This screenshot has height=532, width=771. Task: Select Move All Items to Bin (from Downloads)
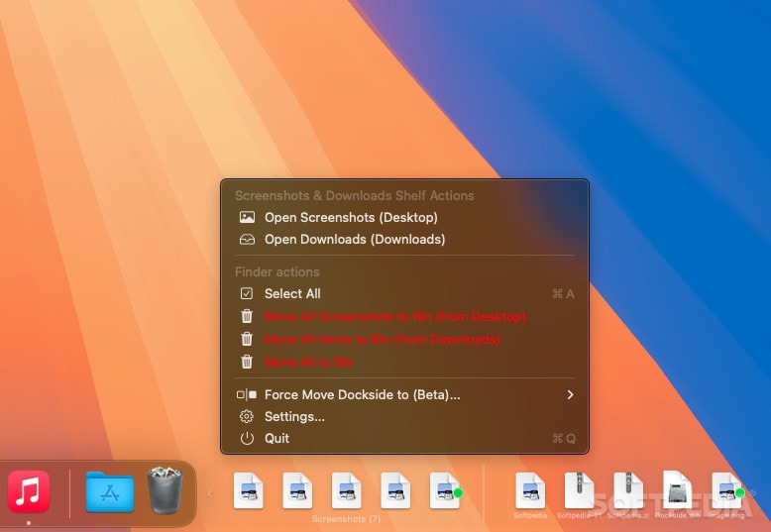pos(404,339)
